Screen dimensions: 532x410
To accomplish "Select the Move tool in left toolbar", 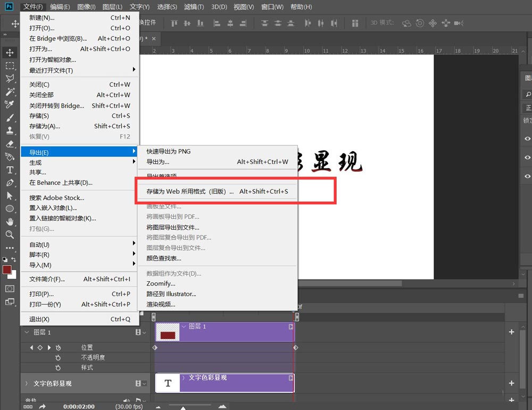I will [x=10, y=53].
